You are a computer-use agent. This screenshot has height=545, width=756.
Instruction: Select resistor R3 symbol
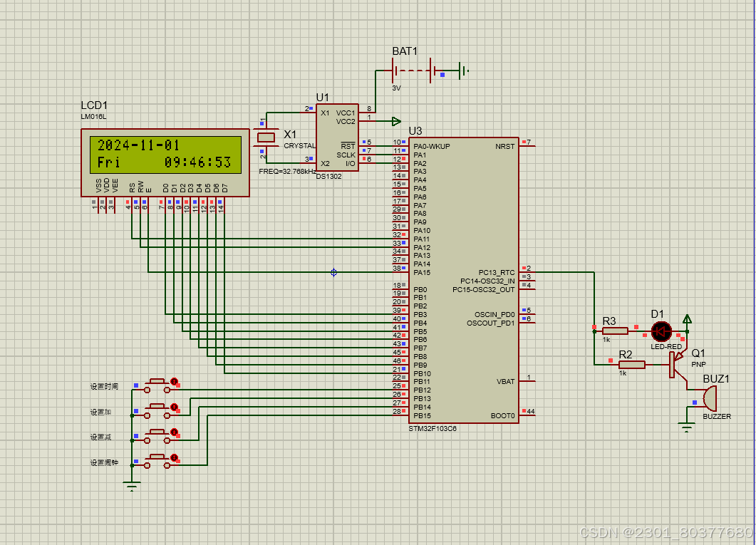pyautogui.click(x=615, y=331)
